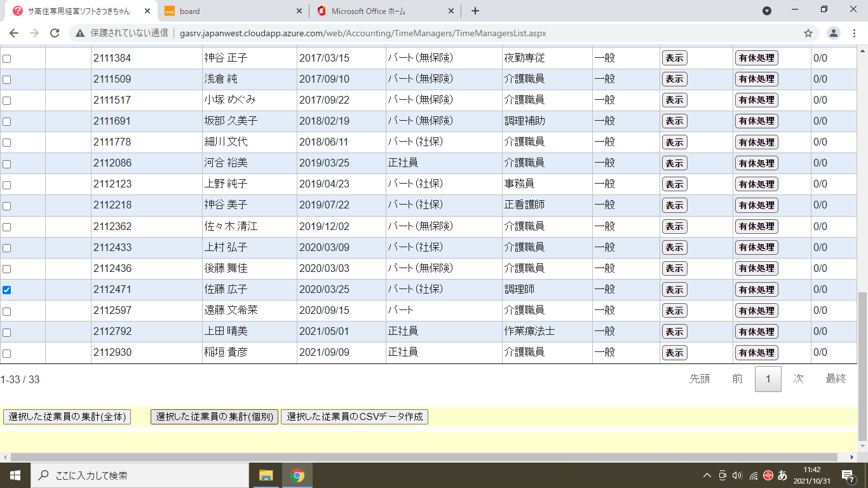Image resolution: width=868 pixels, height=488 pixels.
Task: Open the Windows Start menu
Action: click(15, 475)
